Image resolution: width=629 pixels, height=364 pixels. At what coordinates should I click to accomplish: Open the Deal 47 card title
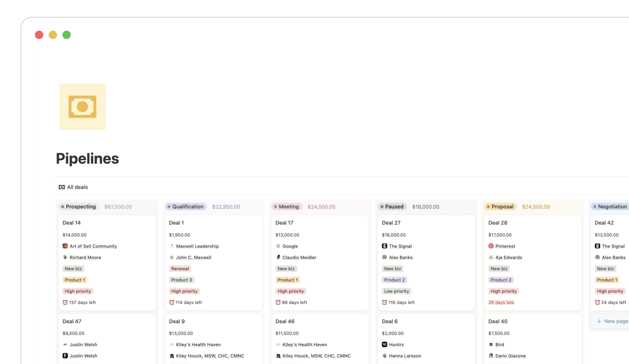(72, 321)
